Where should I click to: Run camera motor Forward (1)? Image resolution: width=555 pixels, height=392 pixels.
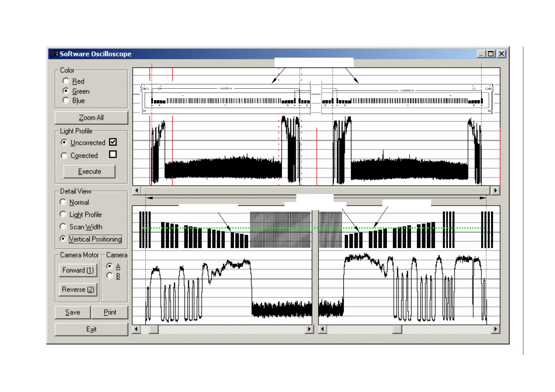pos(78,270)
